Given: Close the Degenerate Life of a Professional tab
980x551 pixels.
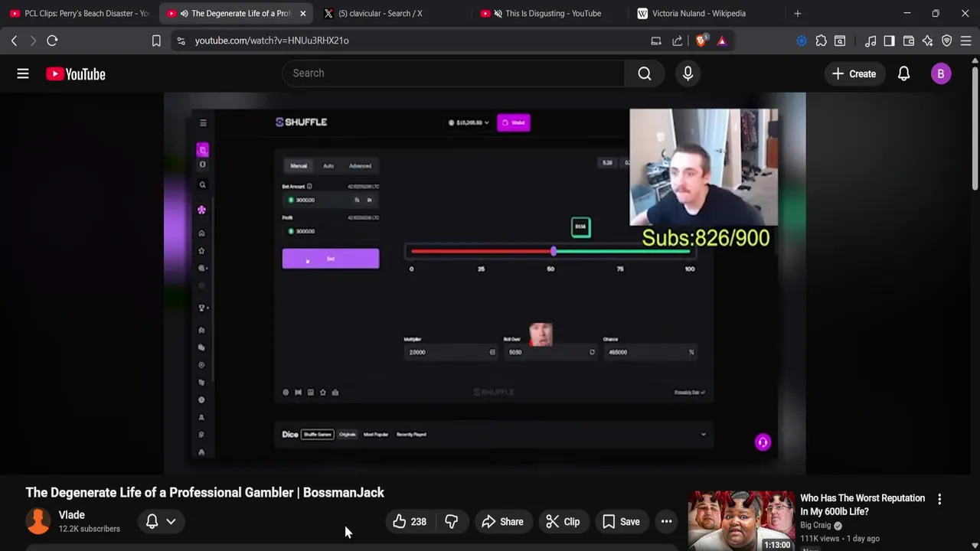Looking at the screenshot, I should click(x=303, y=13).
